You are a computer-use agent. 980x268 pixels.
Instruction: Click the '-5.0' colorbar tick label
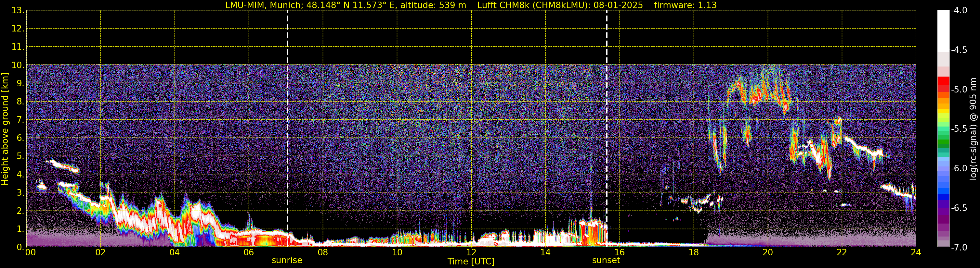tap(959, 90)
